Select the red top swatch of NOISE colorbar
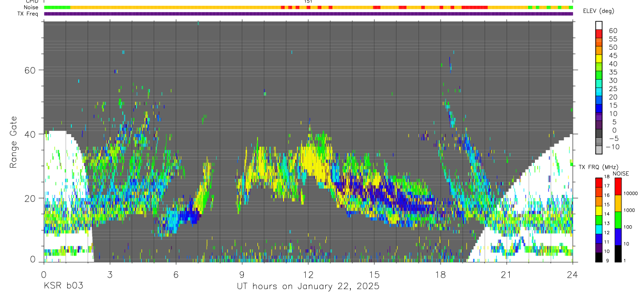The width and height of the screenshot is (644, 297). click(617, 186)
